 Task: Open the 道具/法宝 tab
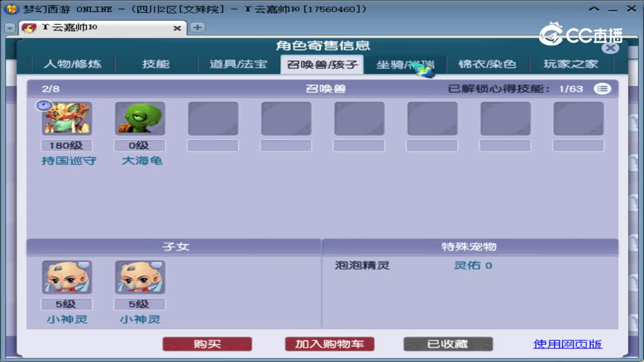pyautogui.click(x=238, y=64)
